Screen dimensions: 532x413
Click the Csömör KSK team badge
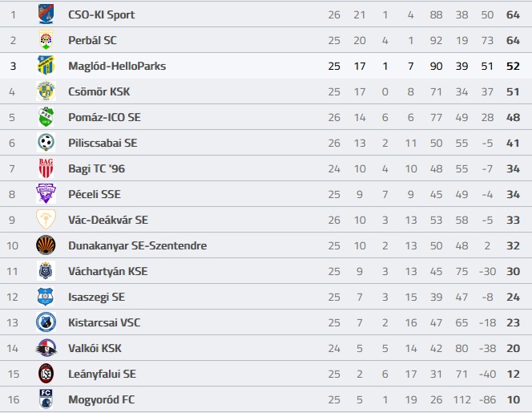(46, 91)
